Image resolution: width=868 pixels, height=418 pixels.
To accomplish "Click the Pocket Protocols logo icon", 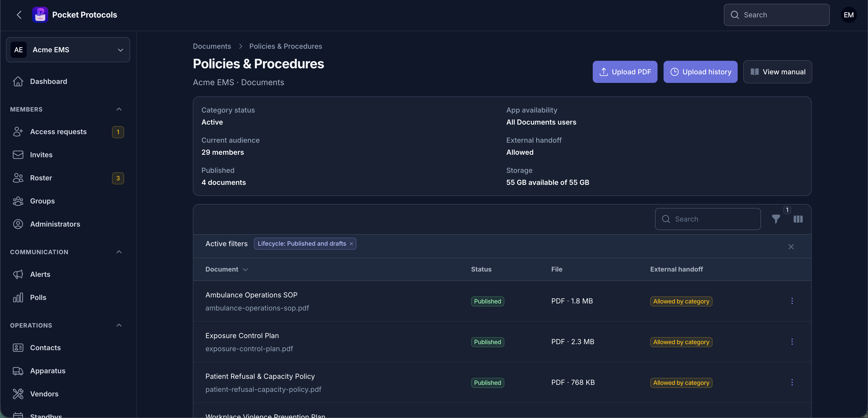I will [x=40, y=15].
